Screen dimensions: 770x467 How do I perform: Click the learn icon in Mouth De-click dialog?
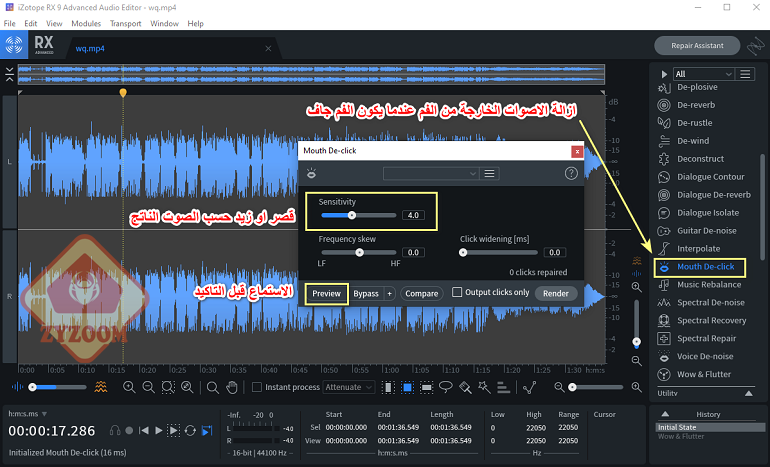tap(311, 173)
